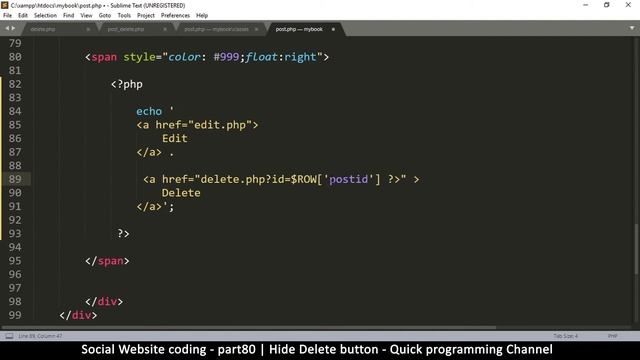Open the Goto menu
The image size is (640, 360).
[105, 16]
